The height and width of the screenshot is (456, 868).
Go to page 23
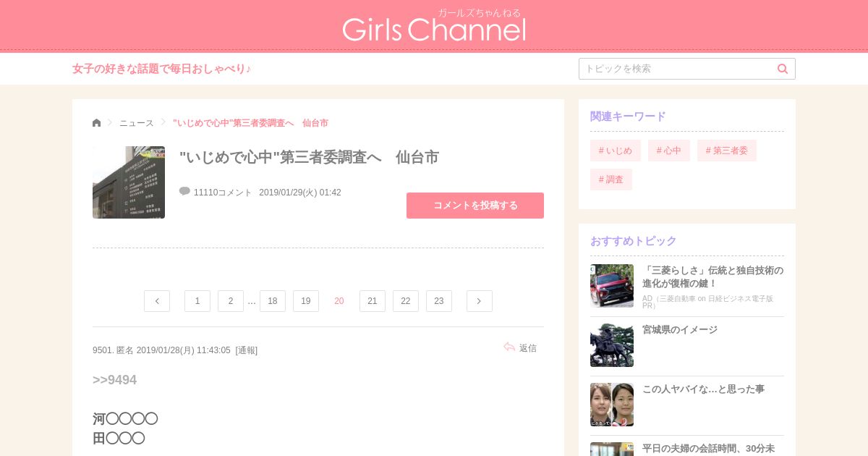point(439,301)
